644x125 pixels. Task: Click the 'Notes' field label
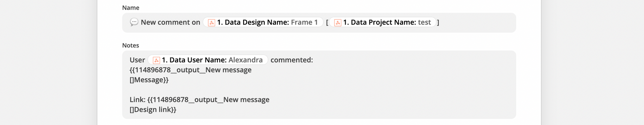[131, 45]
